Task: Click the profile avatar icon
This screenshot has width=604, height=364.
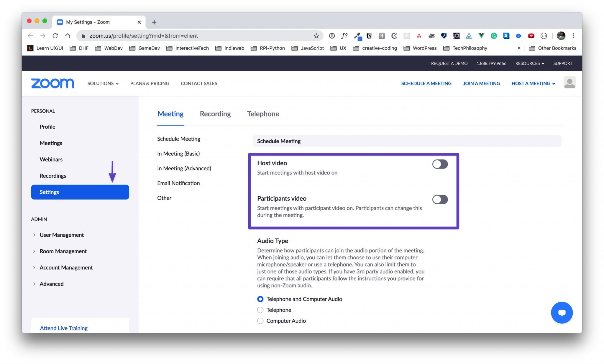Action: (x=569, y=83)
